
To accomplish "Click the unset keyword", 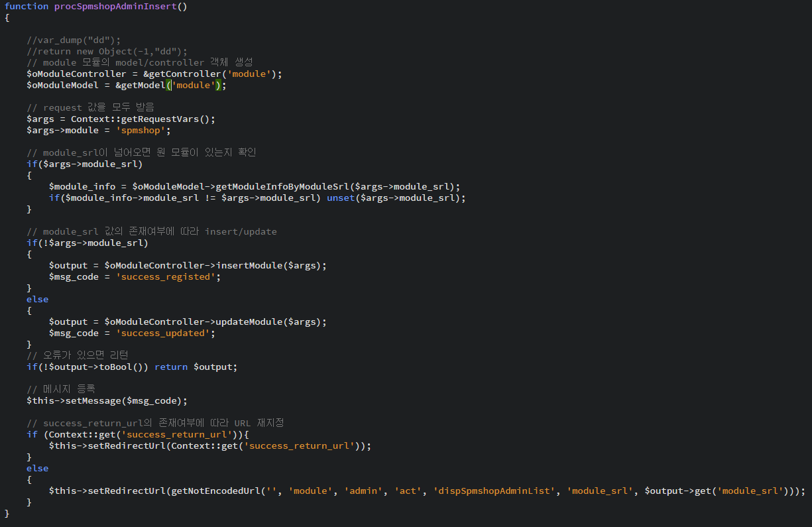I will coord(341,198).
